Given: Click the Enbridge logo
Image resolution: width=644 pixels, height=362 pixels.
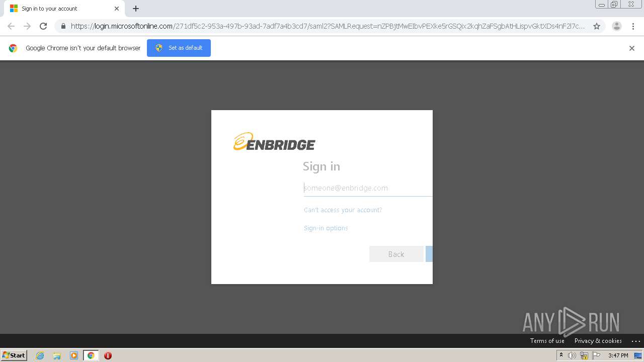Looking at the screenshot, I should pyautogui.click(x=274, y=142).
